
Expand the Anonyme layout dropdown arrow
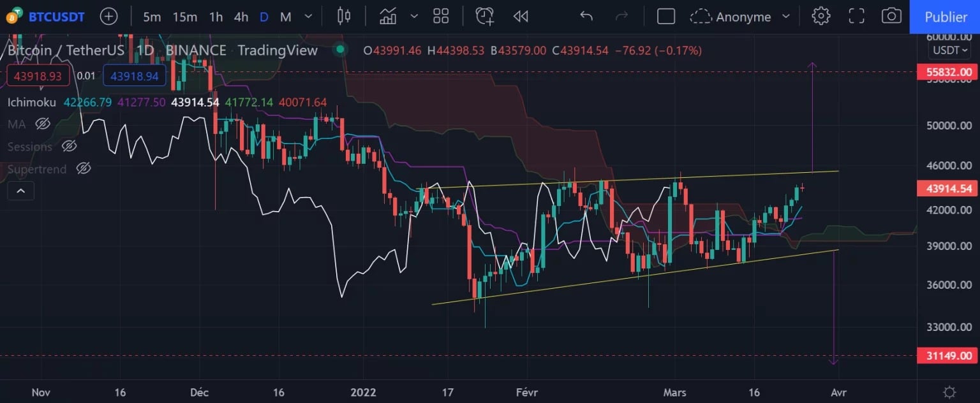tap(786, 17)
